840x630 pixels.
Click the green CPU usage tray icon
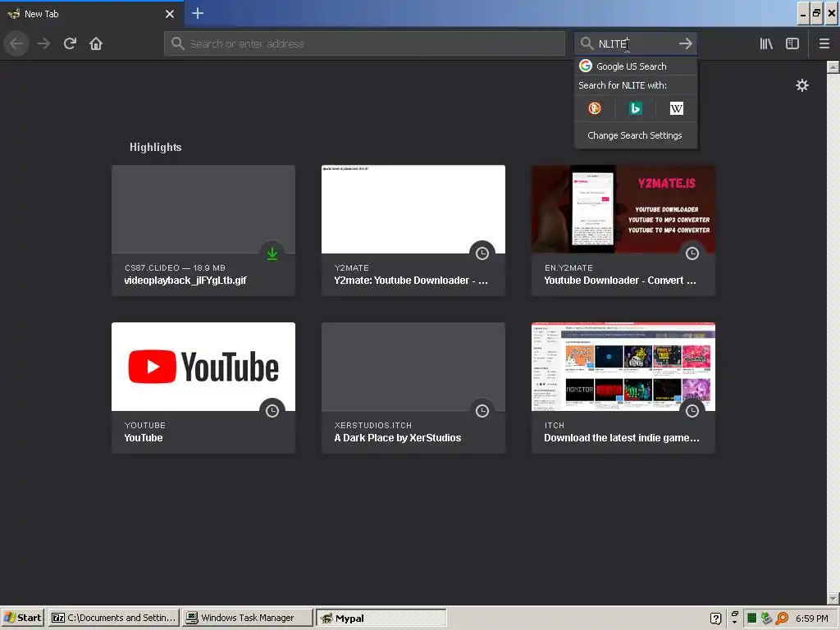[751, 619]
